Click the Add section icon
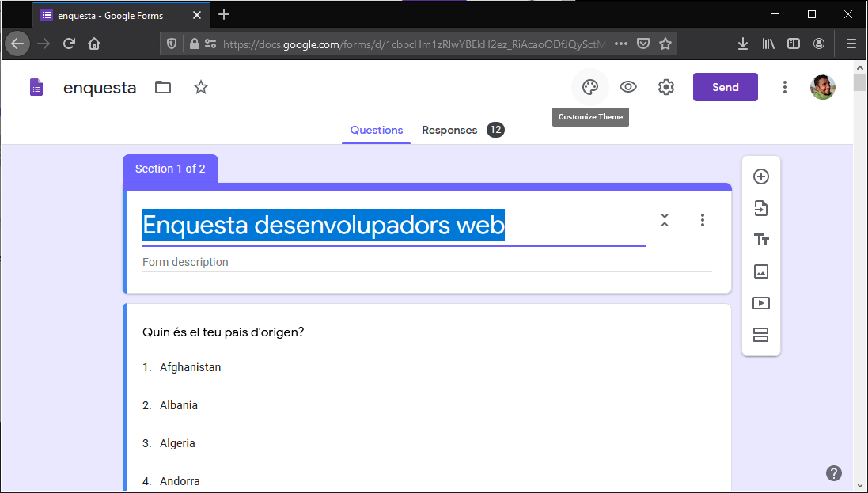The width and height of the screenshot is (868, 493). (760, 335)
